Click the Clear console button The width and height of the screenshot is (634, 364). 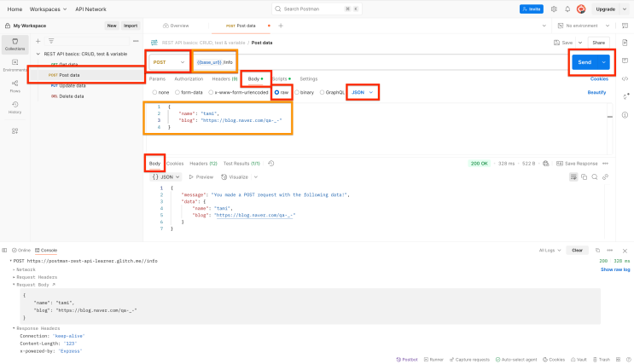[x=578, y=250]
